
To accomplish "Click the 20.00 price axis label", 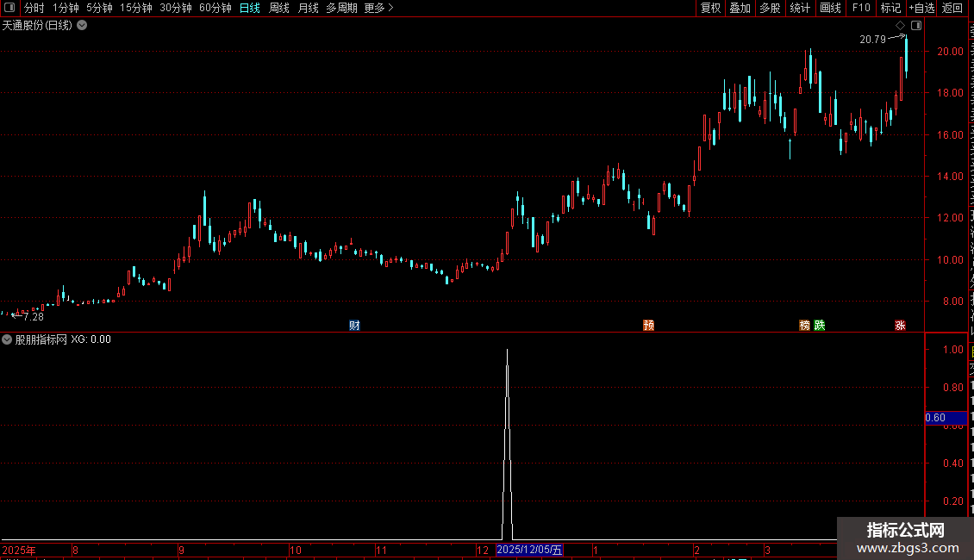I will (950, 52).
